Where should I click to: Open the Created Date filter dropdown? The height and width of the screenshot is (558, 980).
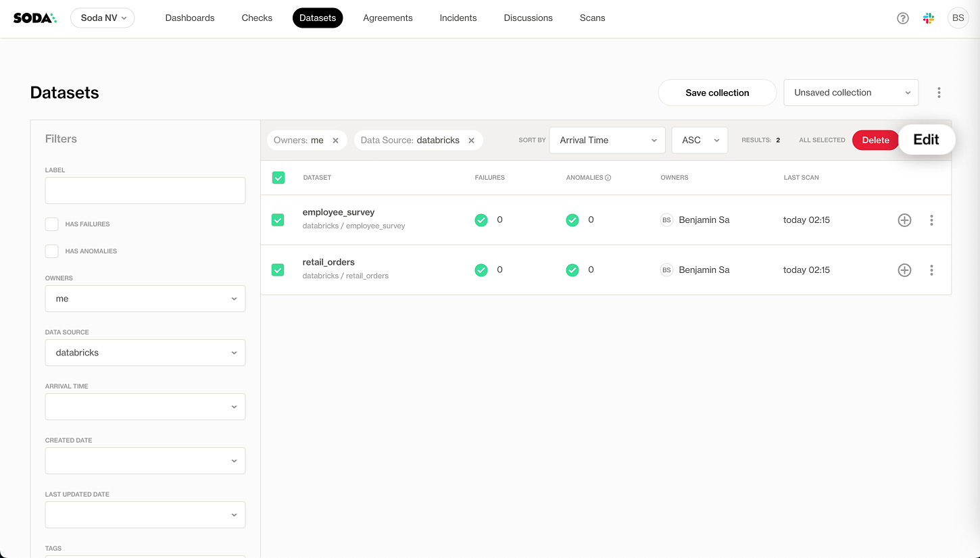click(145, 461)
